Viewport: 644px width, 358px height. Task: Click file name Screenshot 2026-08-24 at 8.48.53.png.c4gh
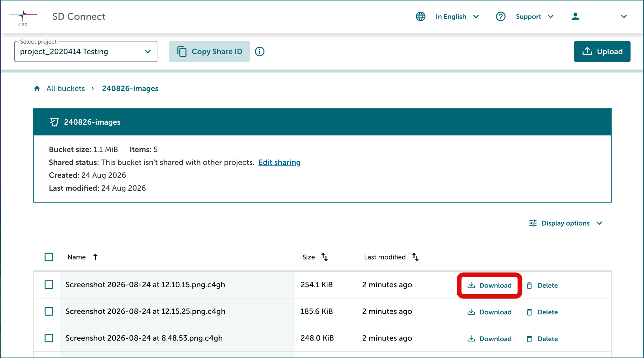(144, 338)
